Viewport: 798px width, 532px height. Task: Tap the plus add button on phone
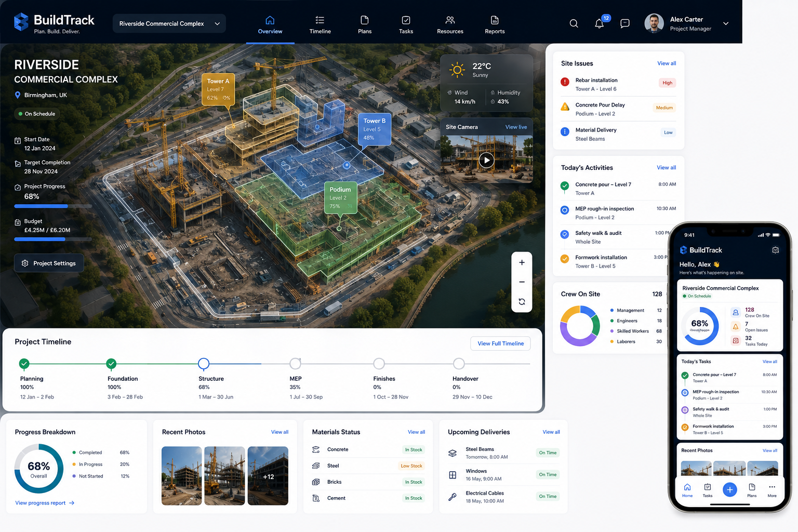click(729, 489)
